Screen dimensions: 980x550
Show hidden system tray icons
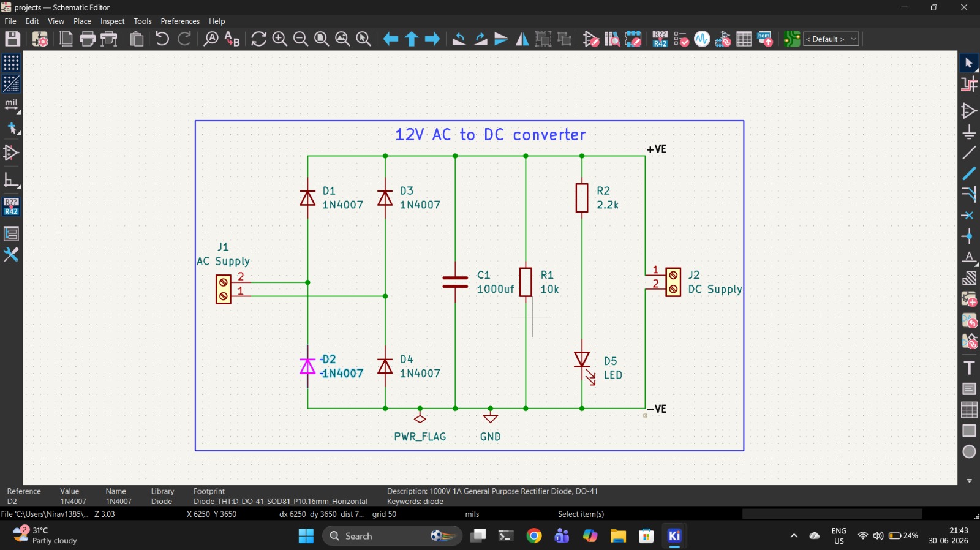pos(794,536)
